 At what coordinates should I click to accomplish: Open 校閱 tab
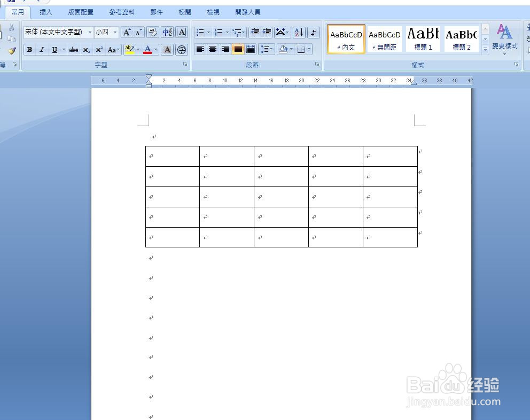coord(185,12)
